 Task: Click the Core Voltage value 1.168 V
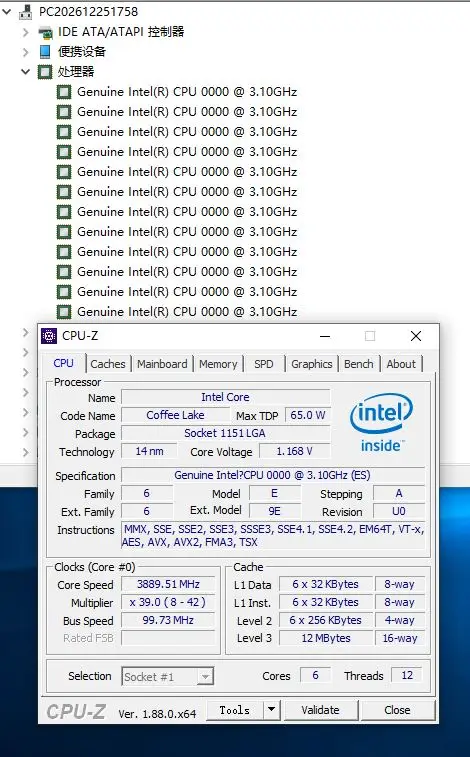(x=294, y=451)
